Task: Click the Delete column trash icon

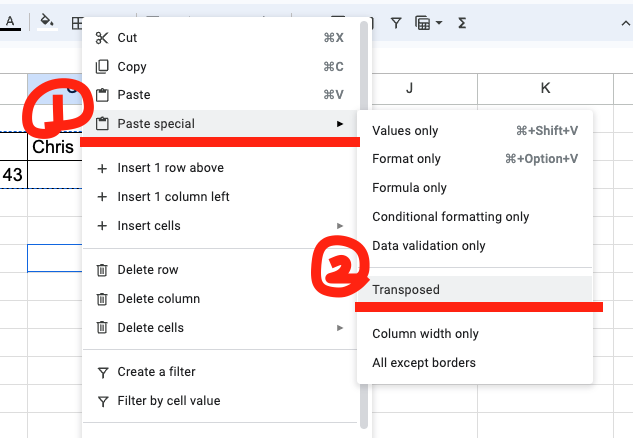Action: 102,299
